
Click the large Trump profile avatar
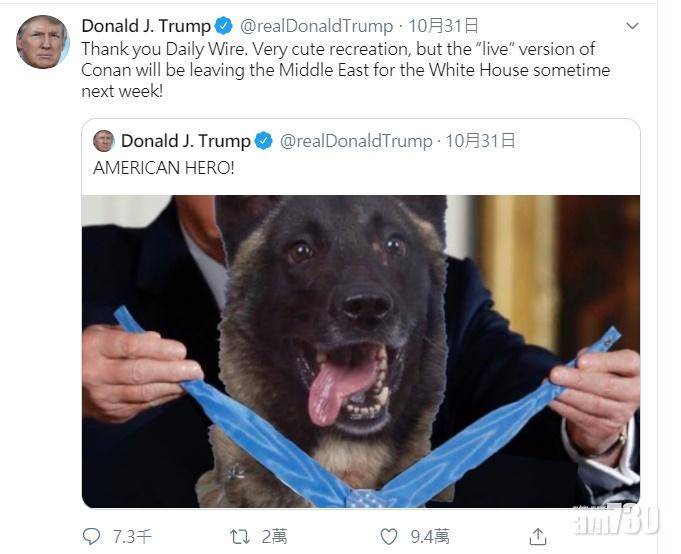click(43, 42)
